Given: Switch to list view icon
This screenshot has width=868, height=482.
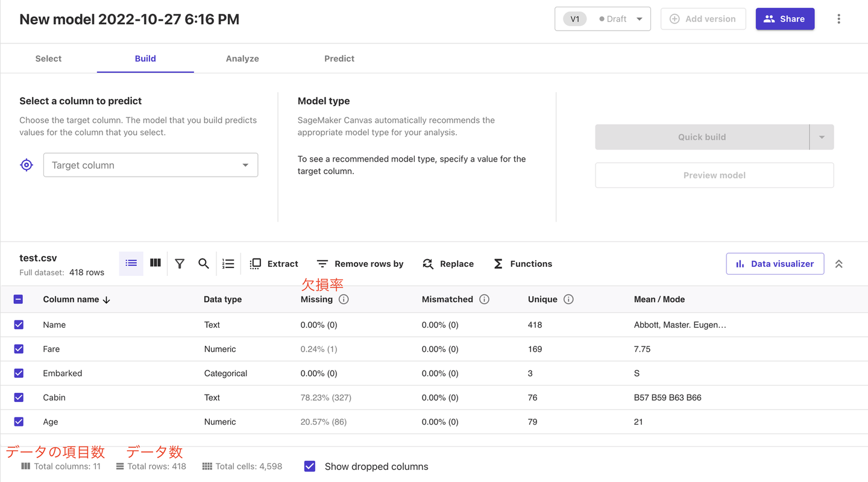Looking at the screenshot, I should click(131, 263).
